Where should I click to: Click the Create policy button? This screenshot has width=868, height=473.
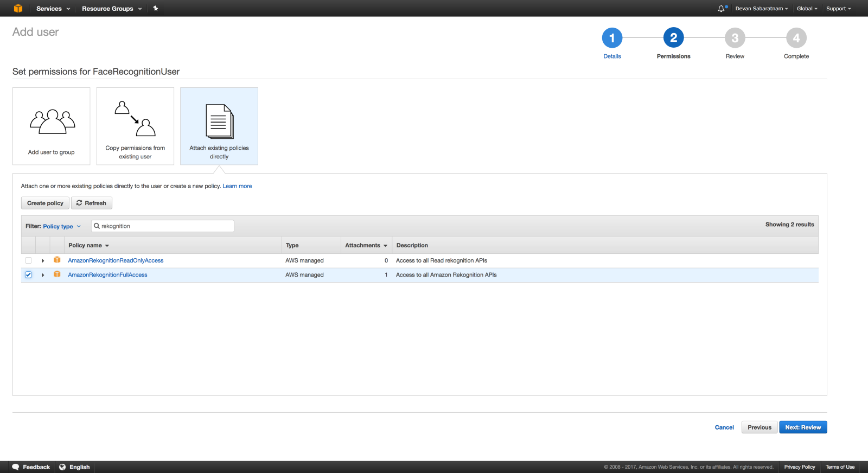[45, 203]
